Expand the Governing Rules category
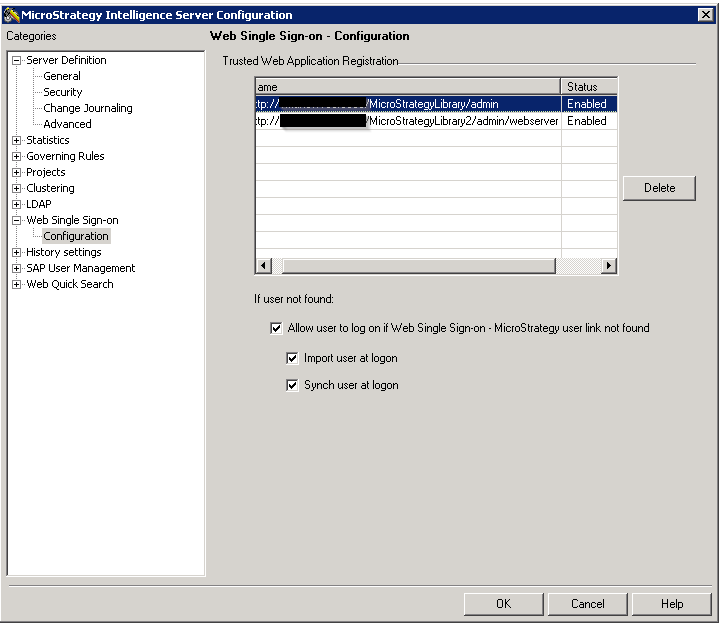The image size is (721, 626). pyautogui.click(x=17, y=156)
